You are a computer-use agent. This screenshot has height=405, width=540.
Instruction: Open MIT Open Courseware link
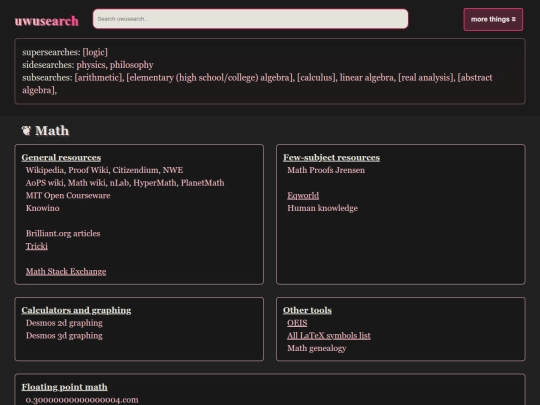68,196
